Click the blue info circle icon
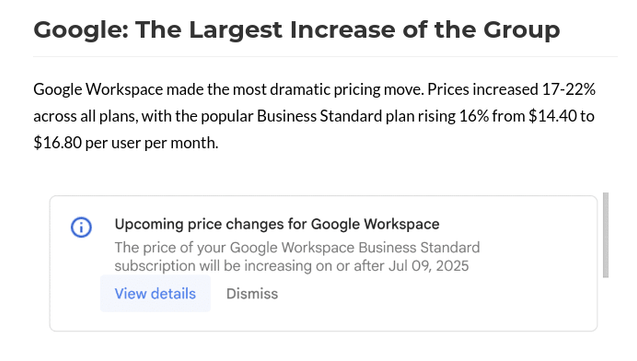This screenshot has height=361, width=637. coord(81,227)
